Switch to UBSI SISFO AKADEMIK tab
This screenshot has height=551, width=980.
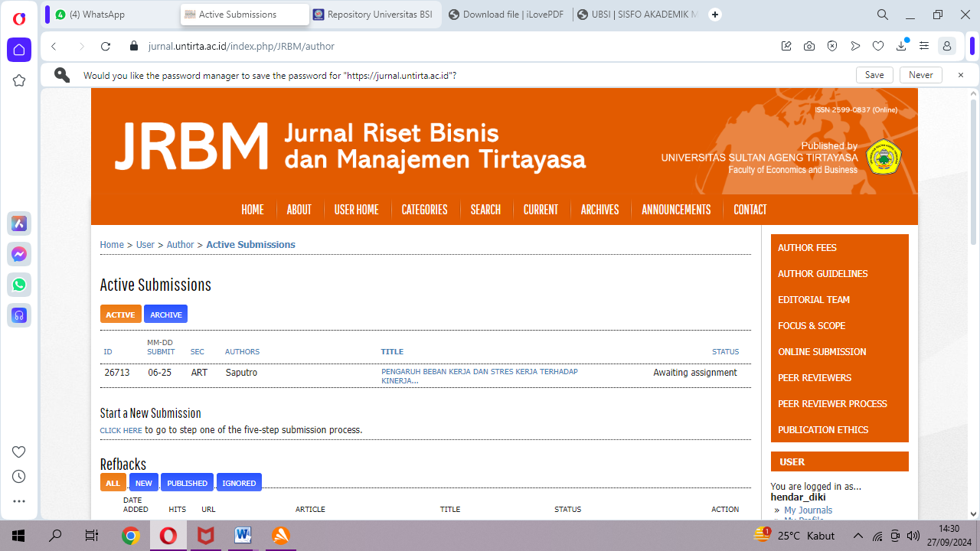(637, 15)
